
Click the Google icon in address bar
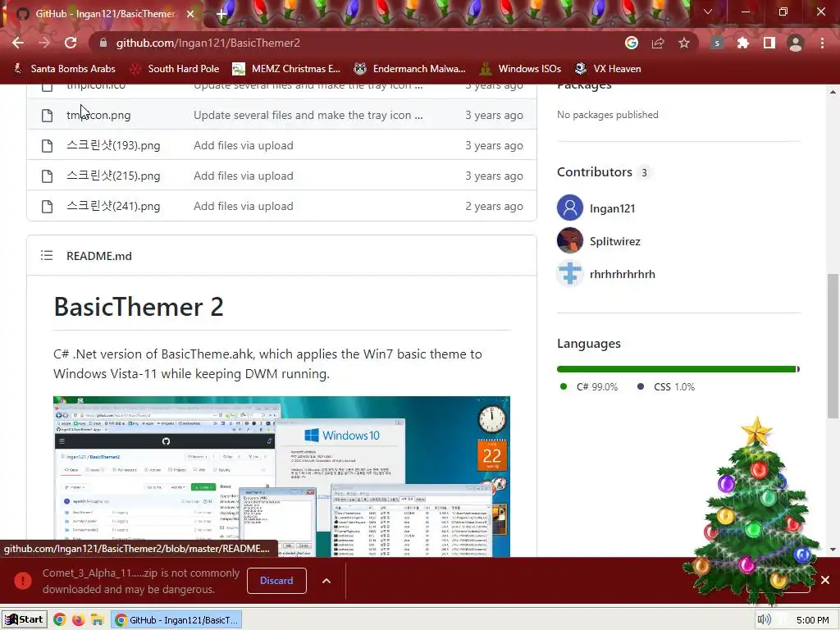pos(632,43)
